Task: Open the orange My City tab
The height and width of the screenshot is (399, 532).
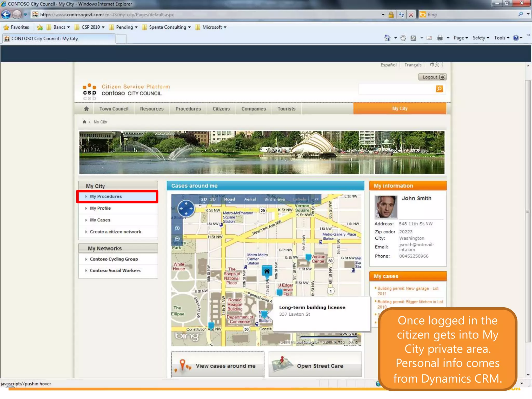Action: point(400,109)
